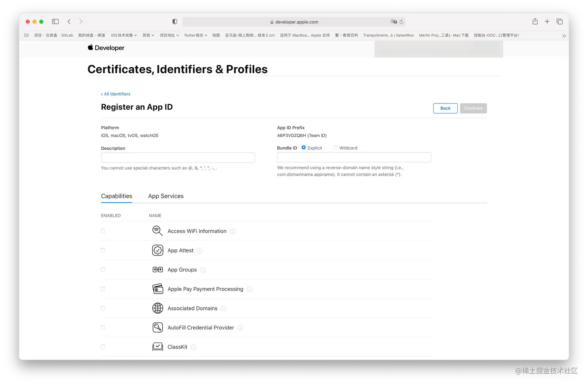Screen dimensions: 588x385
Task: Open TrampolineHo...k | SatanWoo bookmark
Action: pos(388,35)
